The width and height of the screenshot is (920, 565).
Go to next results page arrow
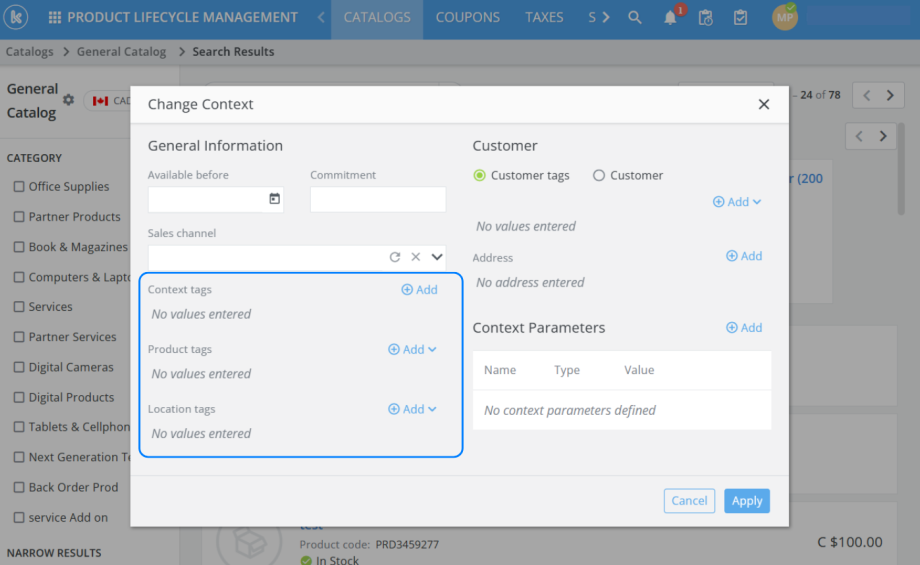tap(890, 95)
